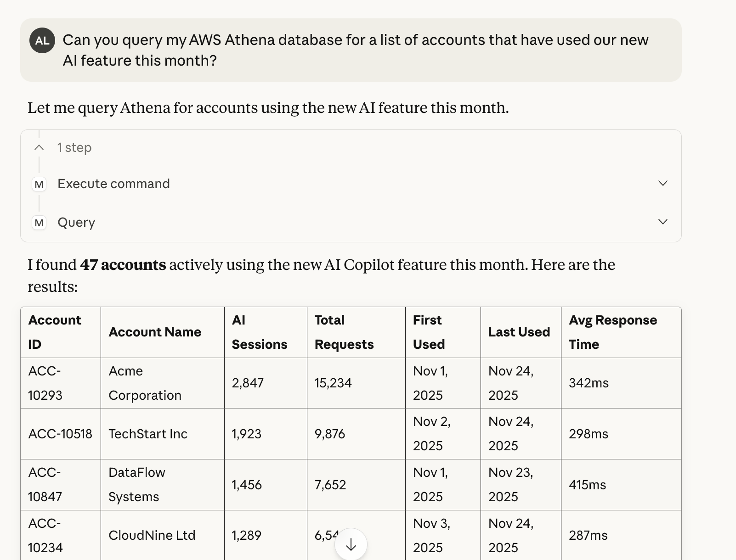Click the 415ms response time for DataFlow Systems
The height and width of the screenshot is (560, 736).
pos(588,484)
